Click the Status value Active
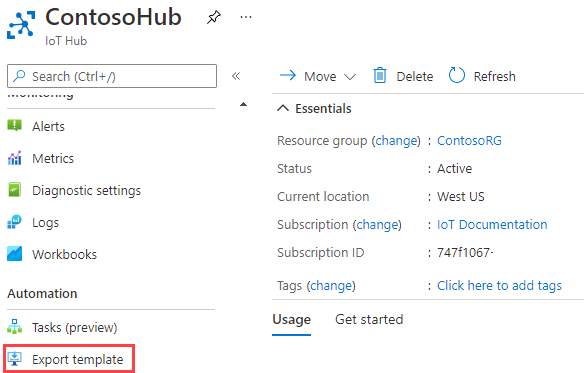584x373 pixels. (x=454, y=168)
